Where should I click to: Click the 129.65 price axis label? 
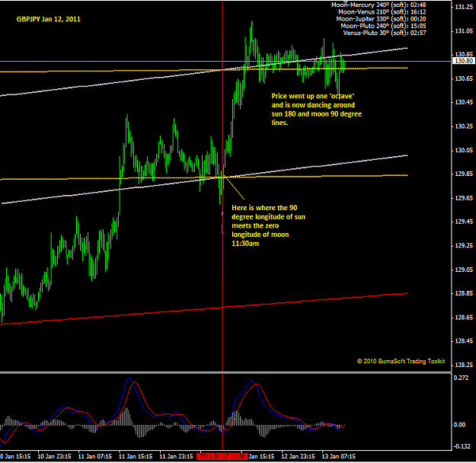(x=464, y=198)
